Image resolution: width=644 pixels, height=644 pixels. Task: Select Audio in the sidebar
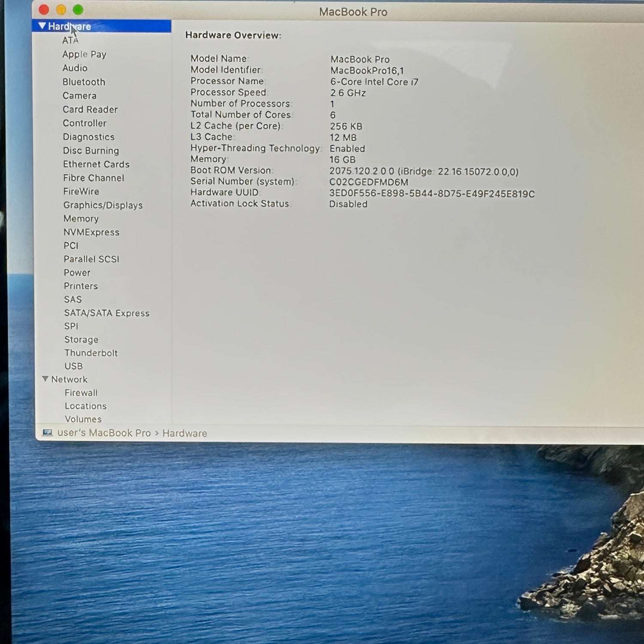tap(75, 68)
